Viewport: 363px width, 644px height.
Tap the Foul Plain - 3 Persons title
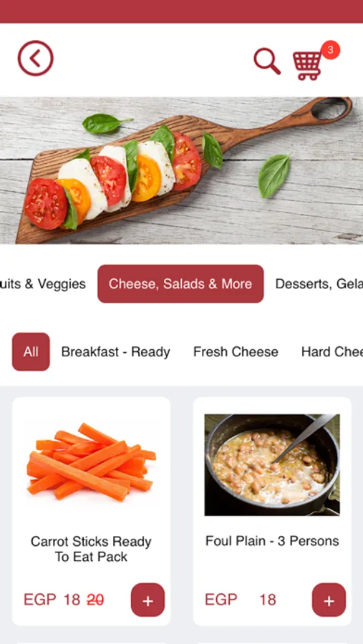coord(272,541)
